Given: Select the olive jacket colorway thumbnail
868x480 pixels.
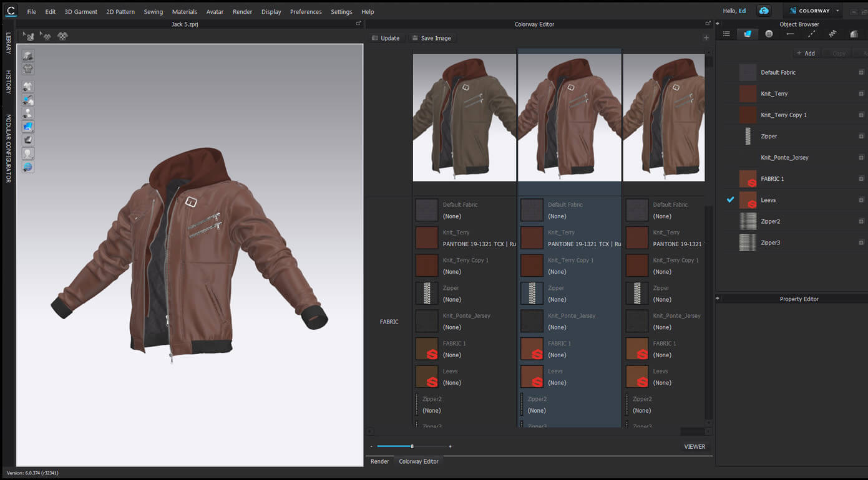Looking at the screenshot, I should [x=464, y=117].
